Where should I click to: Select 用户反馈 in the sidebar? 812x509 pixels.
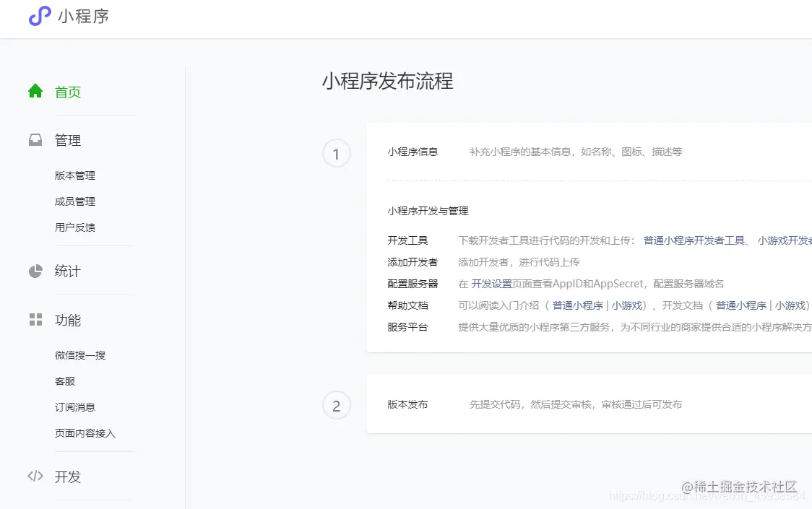(74, 227)
